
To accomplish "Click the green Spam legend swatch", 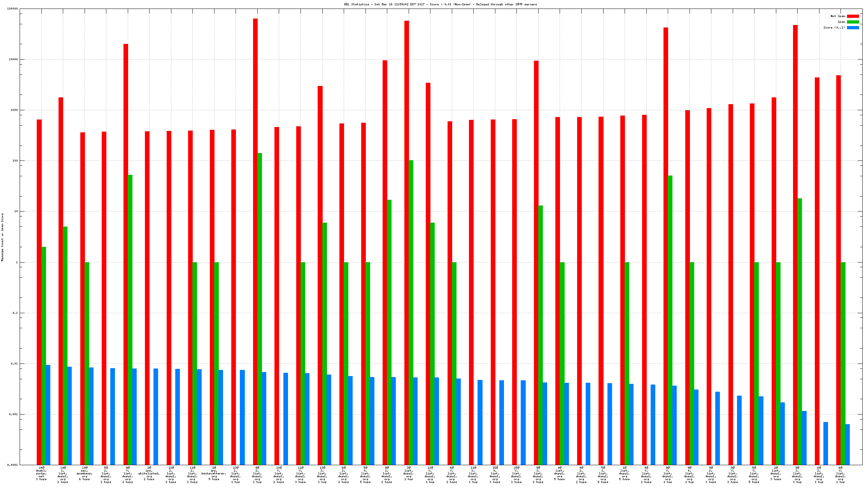I will pyautogui.click(x=853, y=22).
